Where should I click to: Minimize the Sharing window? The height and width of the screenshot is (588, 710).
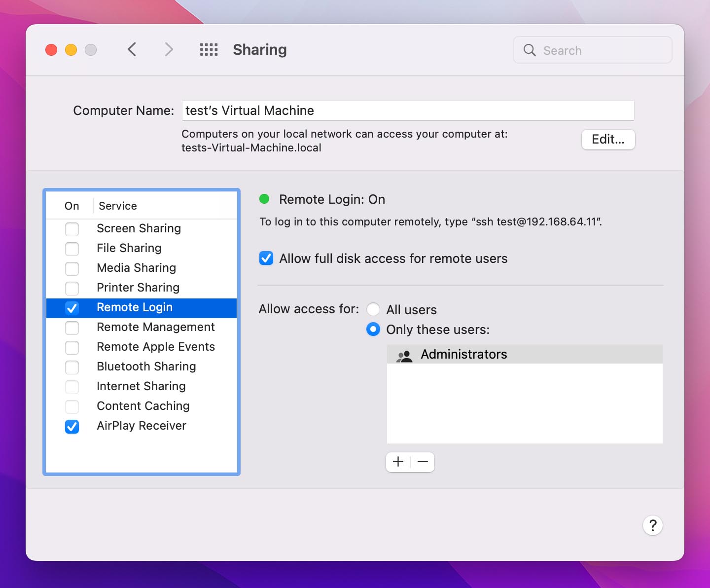(x=71, y=50)
